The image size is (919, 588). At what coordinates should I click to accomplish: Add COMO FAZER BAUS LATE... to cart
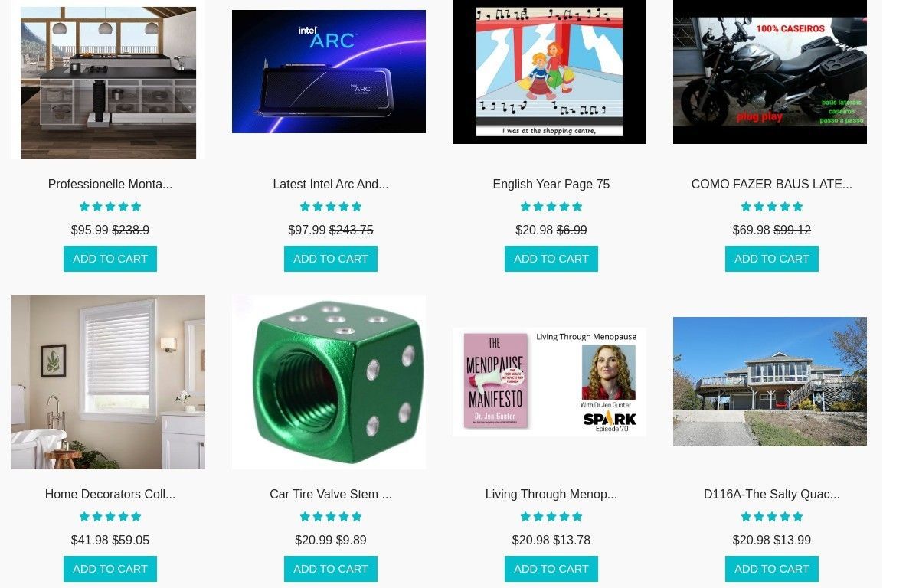point(772,259)
